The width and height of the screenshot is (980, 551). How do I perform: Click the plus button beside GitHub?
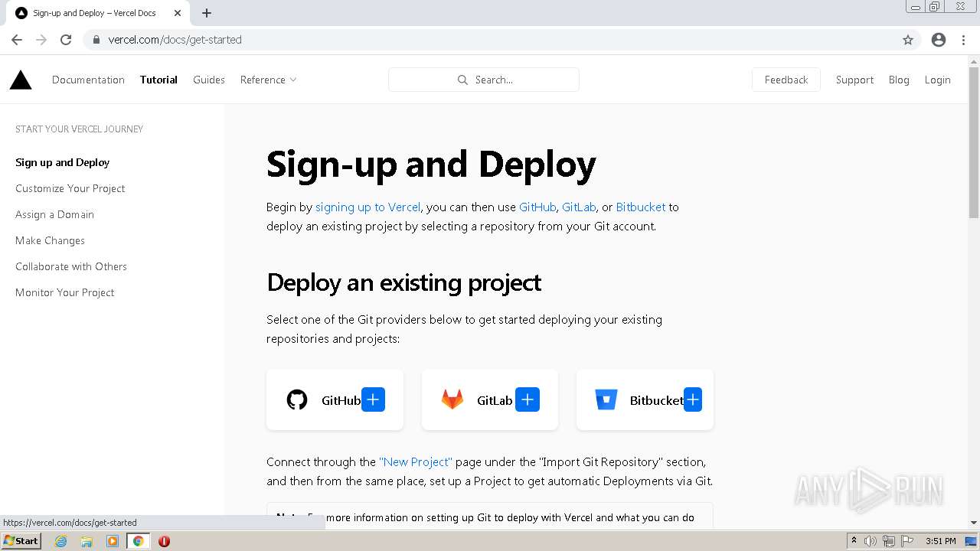pyautogui.click(x=373, y=399)
